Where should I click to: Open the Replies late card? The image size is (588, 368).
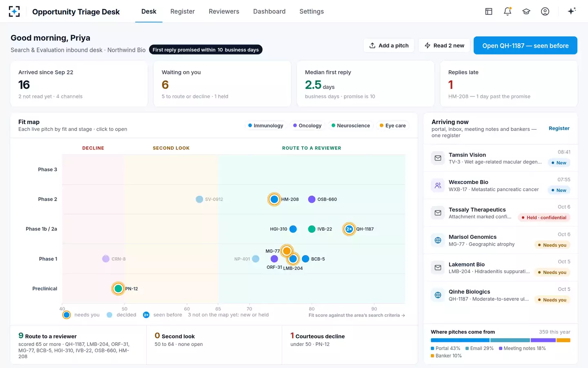click(x=509, y=84)
